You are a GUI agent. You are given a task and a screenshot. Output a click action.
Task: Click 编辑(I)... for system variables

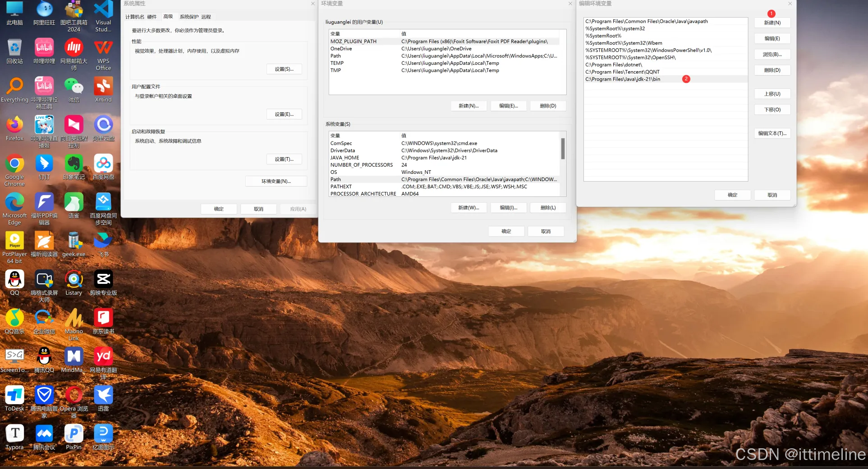point(508,208)
